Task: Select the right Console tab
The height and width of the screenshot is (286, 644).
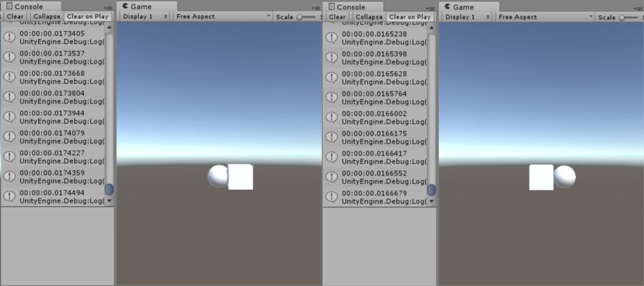Action: [x=353, y=7]
